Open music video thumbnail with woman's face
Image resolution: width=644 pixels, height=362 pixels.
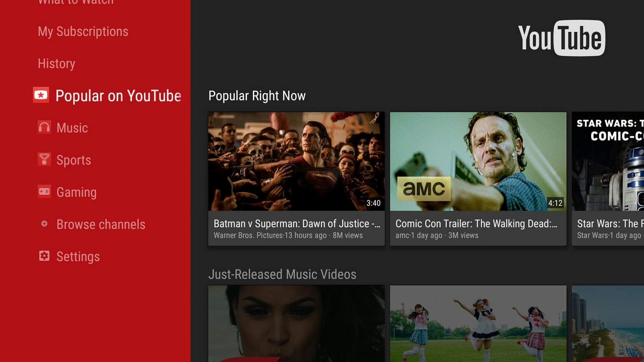[x=296, y=323]
